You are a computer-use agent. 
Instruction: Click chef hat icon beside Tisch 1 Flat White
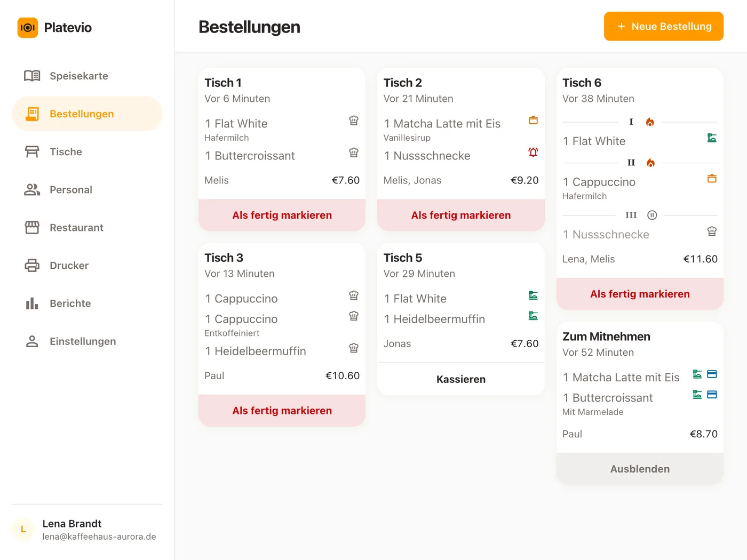coord(354,121)
